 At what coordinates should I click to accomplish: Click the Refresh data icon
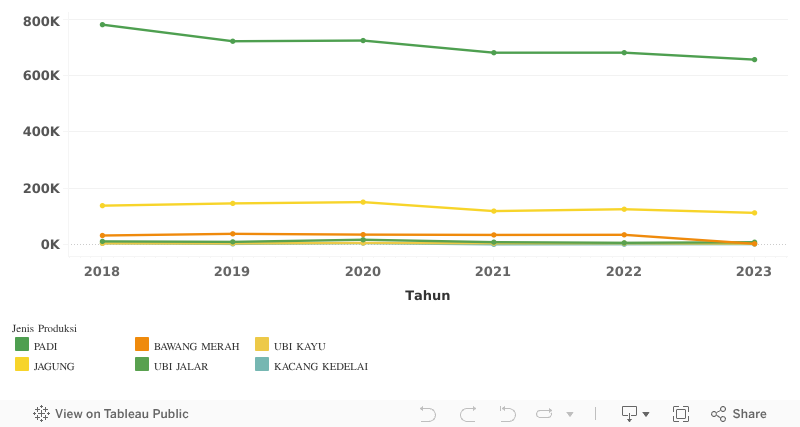tap(544, 413)
